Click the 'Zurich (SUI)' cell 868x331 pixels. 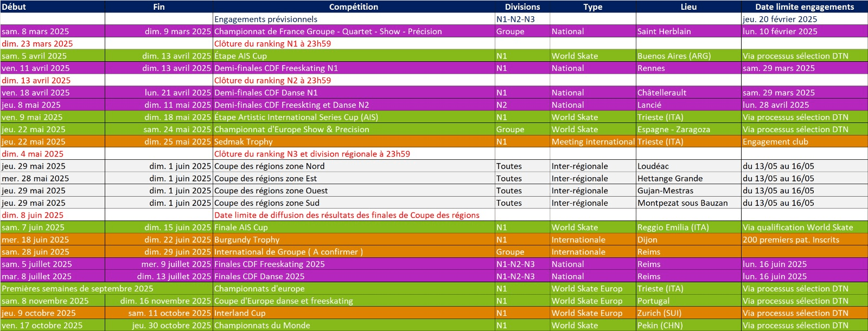688,313
